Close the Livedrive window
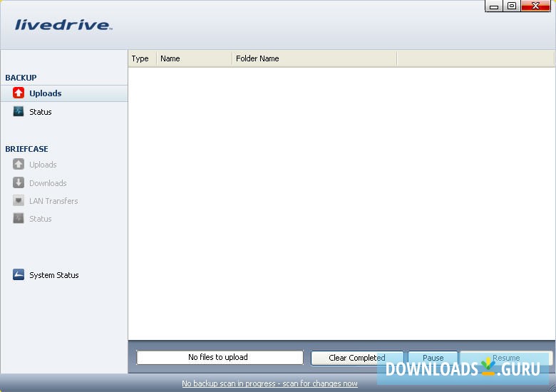556x392 pixels. 535,6
